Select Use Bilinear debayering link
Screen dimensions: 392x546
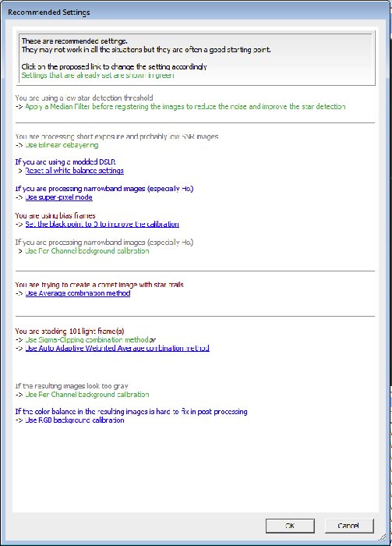[62, 145]
